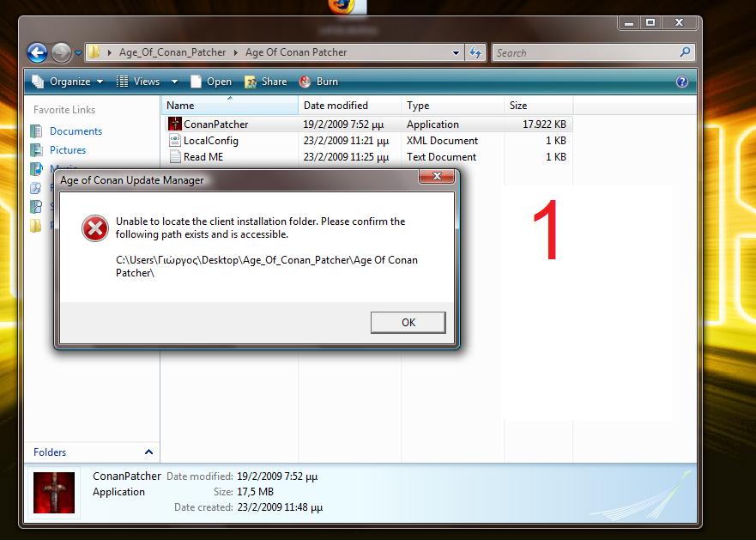Click the Pictures favorite link icon
This screenshot has height=540, width=756.
pos(36,150)
